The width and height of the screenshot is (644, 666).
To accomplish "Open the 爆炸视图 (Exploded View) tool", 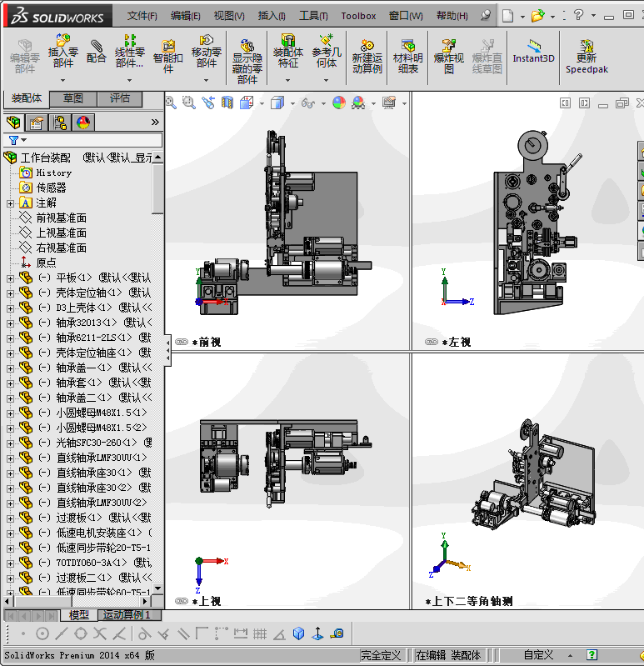I will 448,54.
